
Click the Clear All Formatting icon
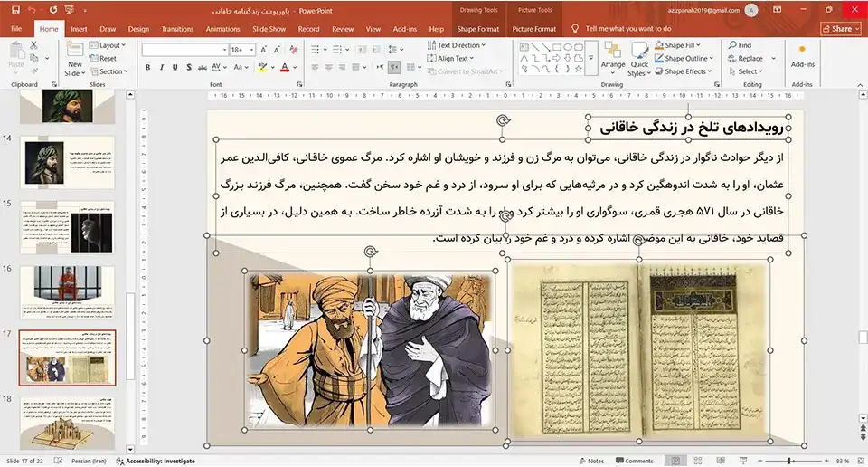point(293,50)
